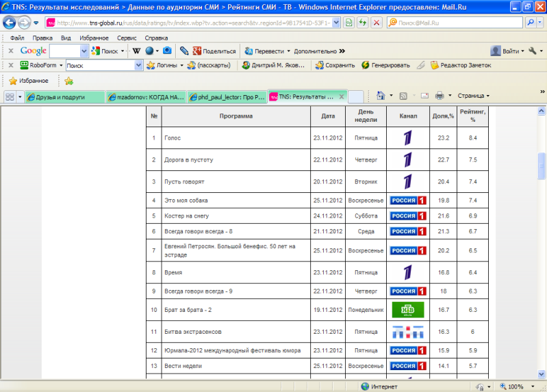This screenshot has width=547, height=392.
Task: Click the page scrollbar up arrow
Action: pyautogui.click(x=542, y=111)
